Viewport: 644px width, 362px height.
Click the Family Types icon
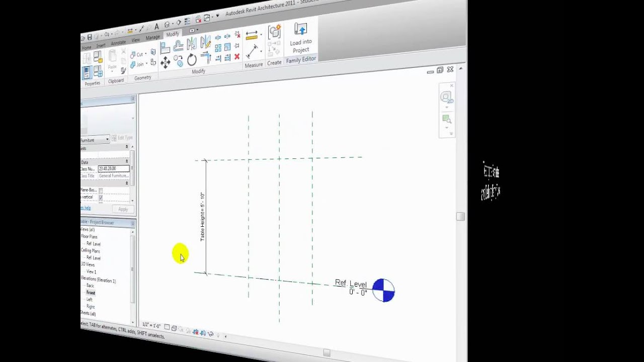[x=98, y=71]
